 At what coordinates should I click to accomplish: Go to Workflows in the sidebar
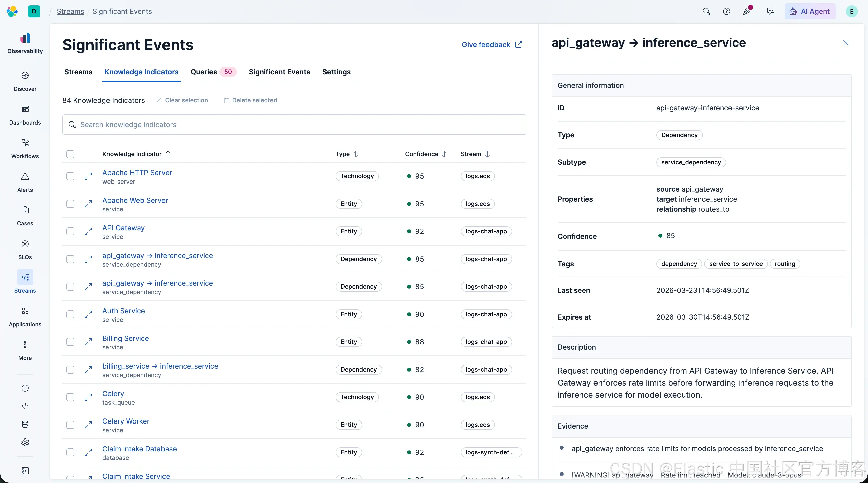(25, 149)
